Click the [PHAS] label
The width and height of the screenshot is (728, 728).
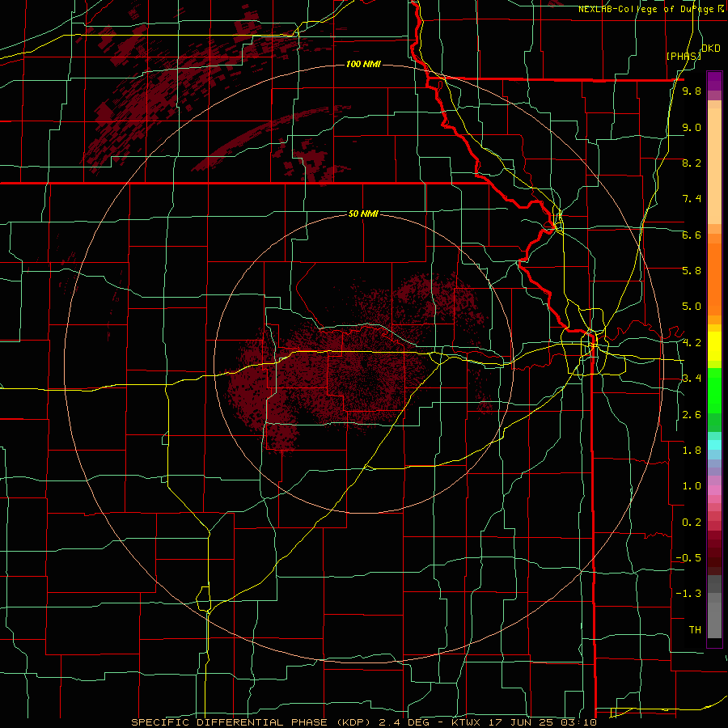tap(684, 56)
